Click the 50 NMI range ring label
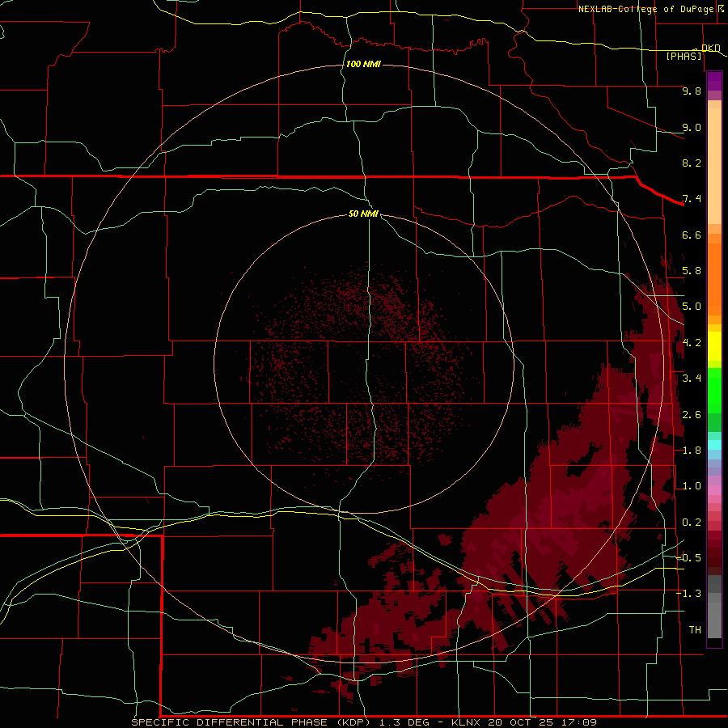The width and height of the screenshot is (728, 728). click(x=363, y=214)
